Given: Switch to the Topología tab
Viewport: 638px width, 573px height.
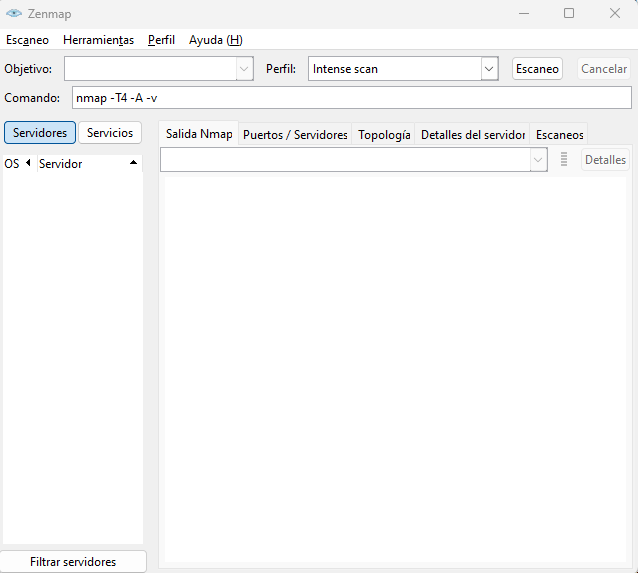Looking at the screenshot, I should (x=384, y=135).
